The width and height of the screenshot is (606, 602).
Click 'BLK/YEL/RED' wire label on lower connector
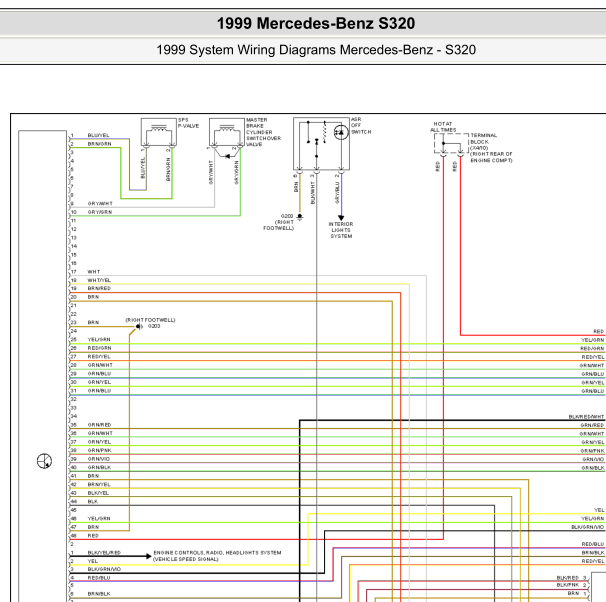[104, 553]
